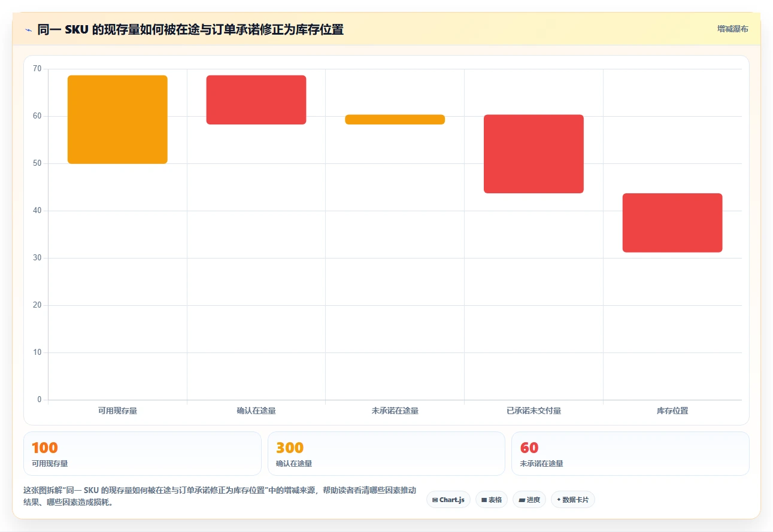Click the Chart.js tag chip

click(448, 500)
